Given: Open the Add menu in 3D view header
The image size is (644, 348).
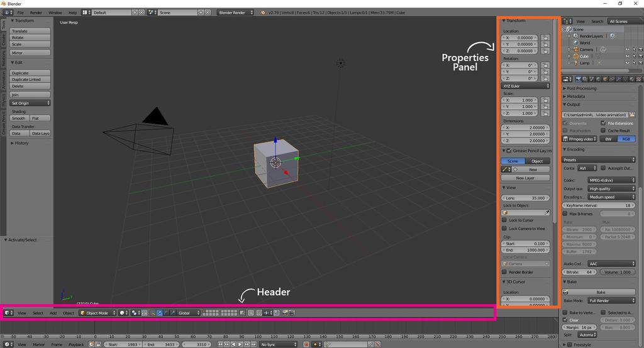Looking at the screenshot, I should [53, 313].
